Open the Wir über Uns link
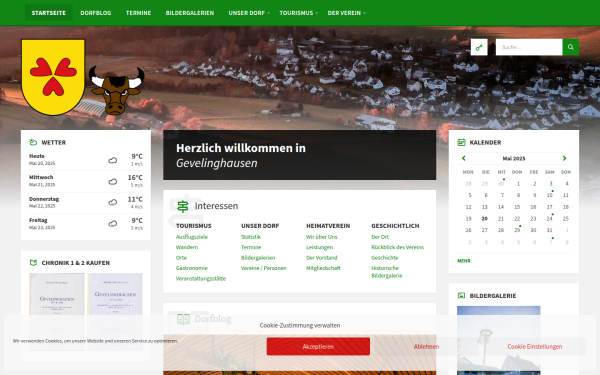The image size is (600, 375). (x=321, y=237)
